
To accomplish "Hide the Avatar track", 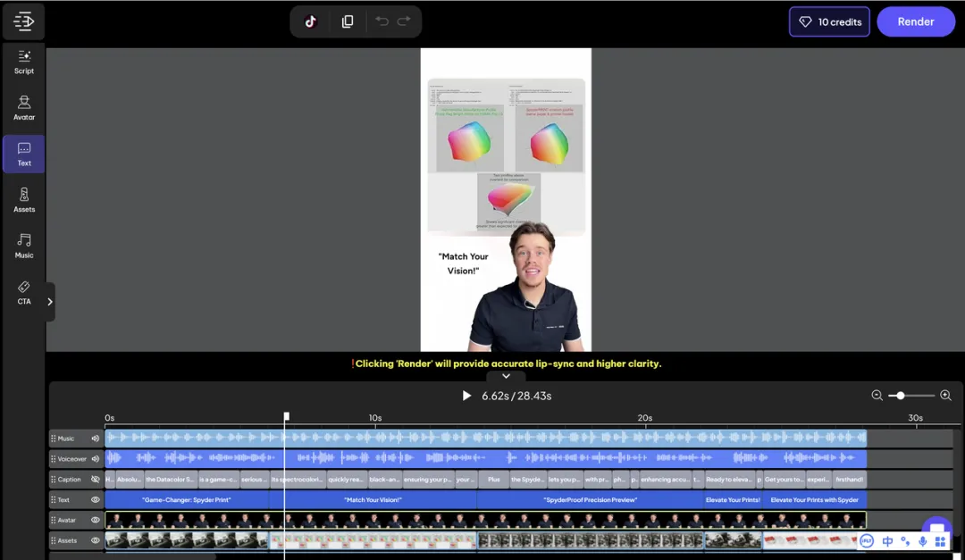I will [96, 520].
